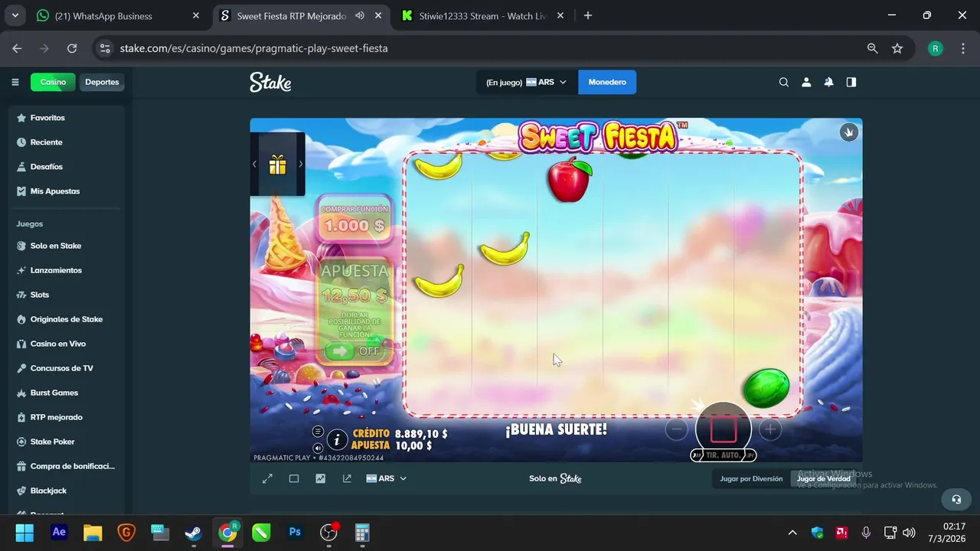
Task: Open the Stake hamburger menu
Action: click(15, 82)
